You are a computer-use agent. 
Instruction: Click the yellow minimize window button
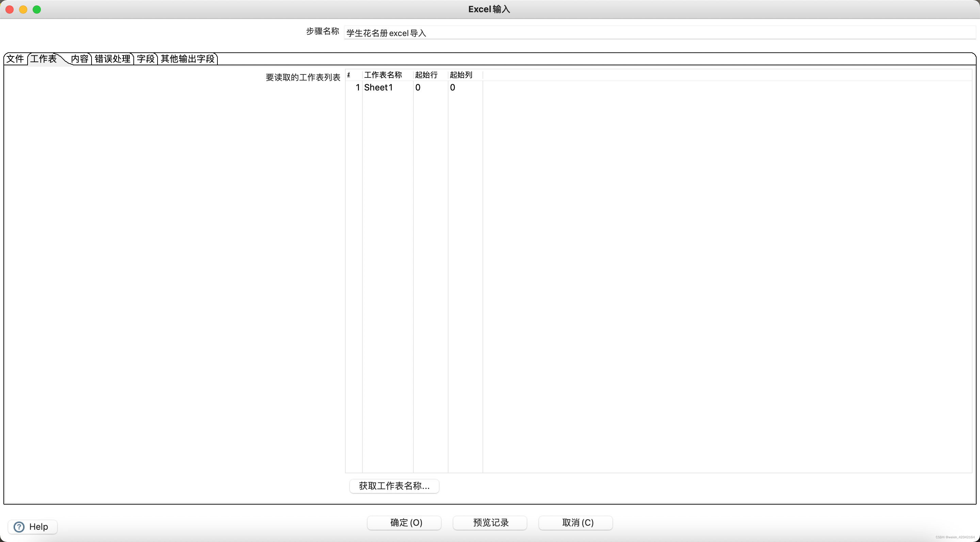[23, 10]
